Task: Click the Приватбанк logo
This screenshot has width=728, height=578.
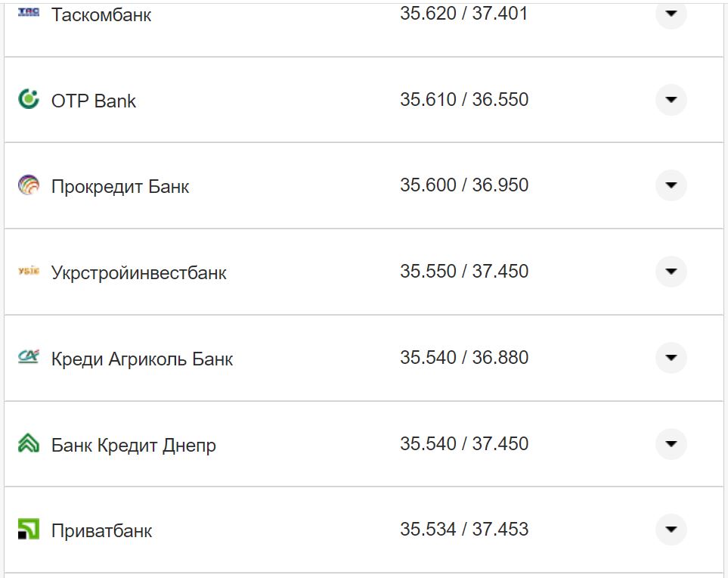Action: (x=28, y=530)
